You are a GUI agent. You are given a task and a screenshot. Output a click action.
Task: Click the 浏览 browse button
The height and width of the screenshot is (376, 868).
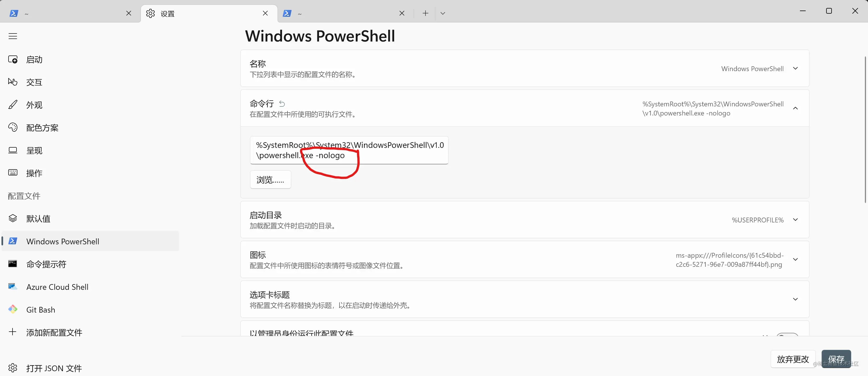click(x=270, y=179)
